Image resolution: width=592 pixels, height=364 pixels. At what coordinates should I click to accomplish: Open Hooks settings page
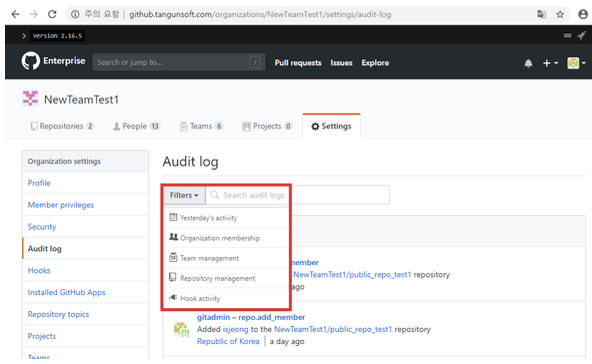tap(39, 271)
